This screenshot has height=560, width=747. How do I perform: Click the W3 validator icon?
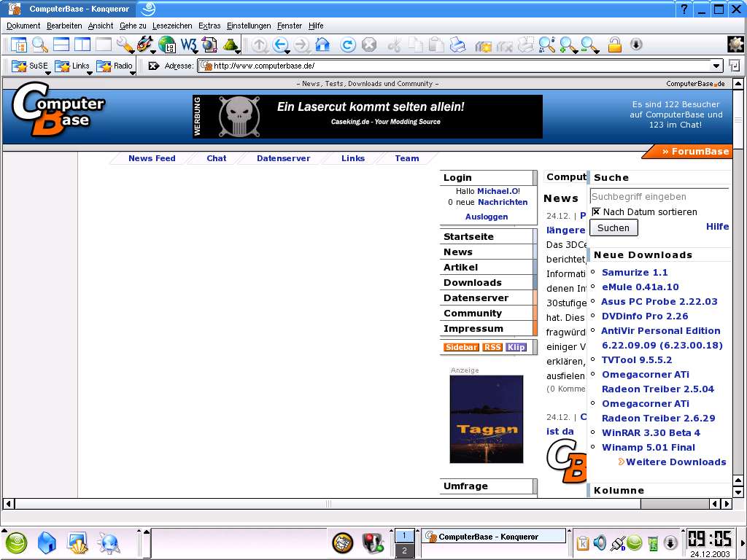click(188, 44)
